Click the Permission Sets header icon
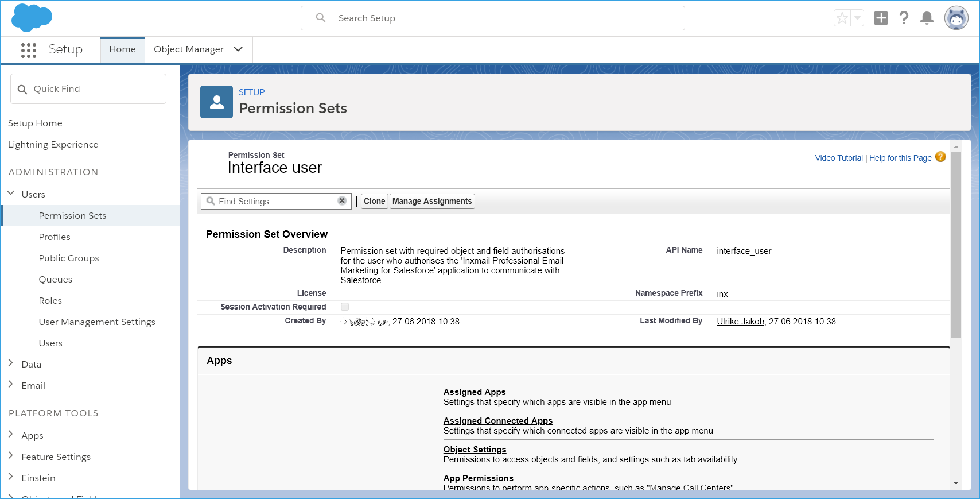980x499 pixels. [216, 102]
